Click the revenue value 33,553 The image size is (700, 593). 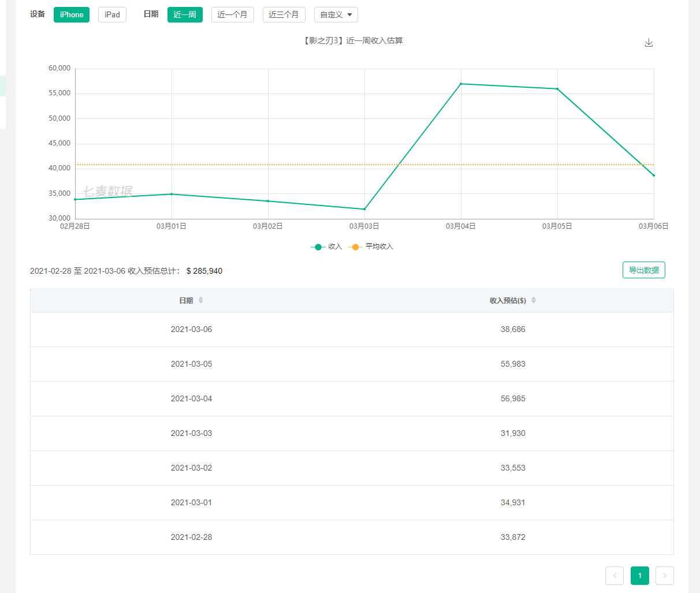coord(513,468)
